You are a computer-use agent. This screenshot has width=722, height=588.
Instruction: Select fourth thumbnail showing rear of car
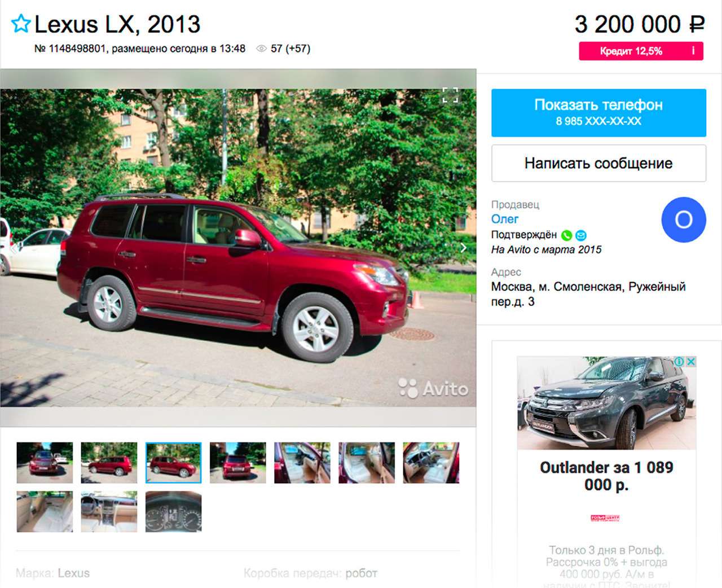[237, 463]
